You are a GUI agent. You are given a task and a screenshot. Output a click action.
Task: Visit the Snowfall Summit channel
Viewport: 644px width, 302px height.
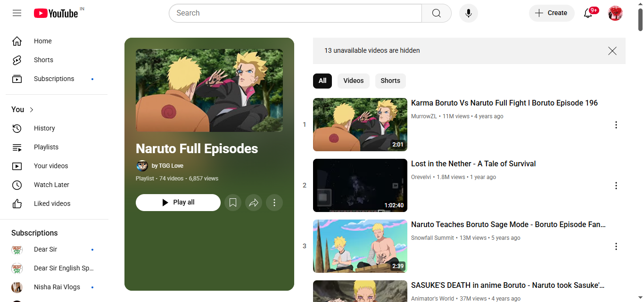point(432,238)
